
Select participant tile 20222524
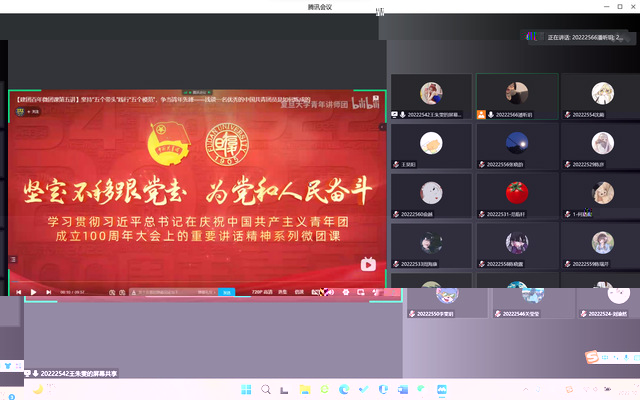coord(608,303)
